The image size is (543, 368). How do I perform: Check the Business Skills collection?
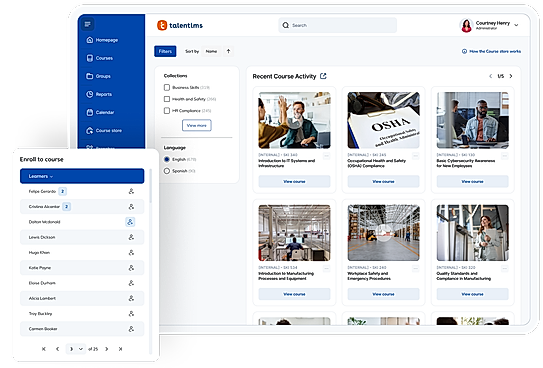(167, 87)
